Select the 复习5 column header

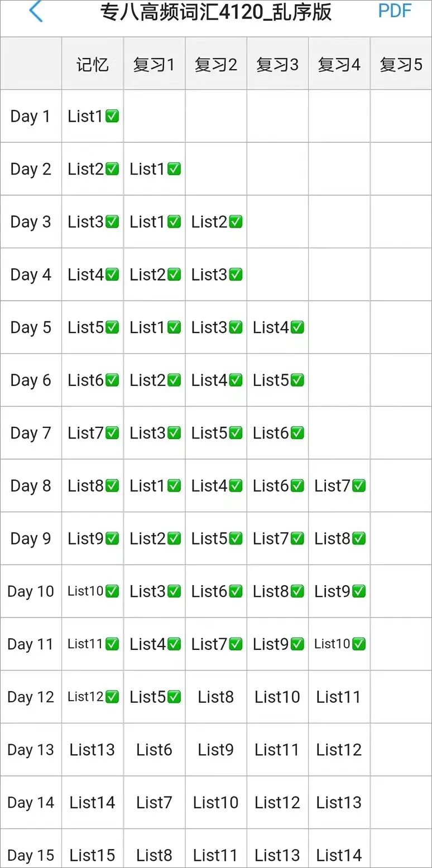click(x=401, y=65)
